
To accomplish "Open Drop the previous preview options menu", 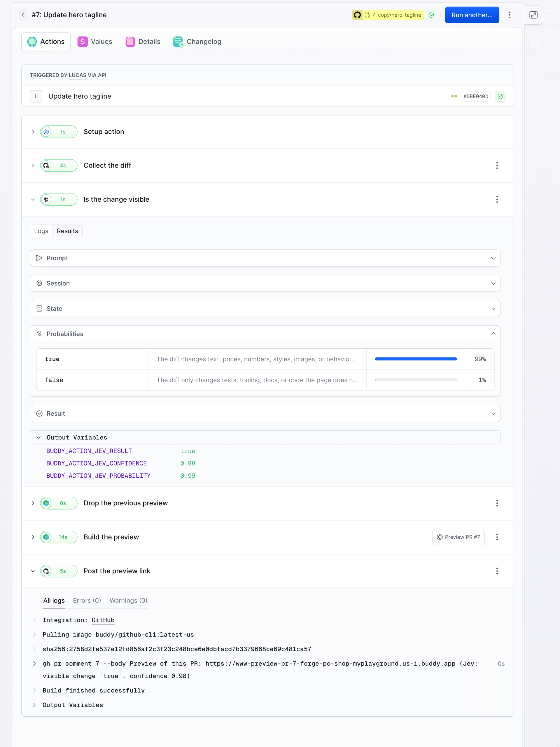I will [497, 504].
